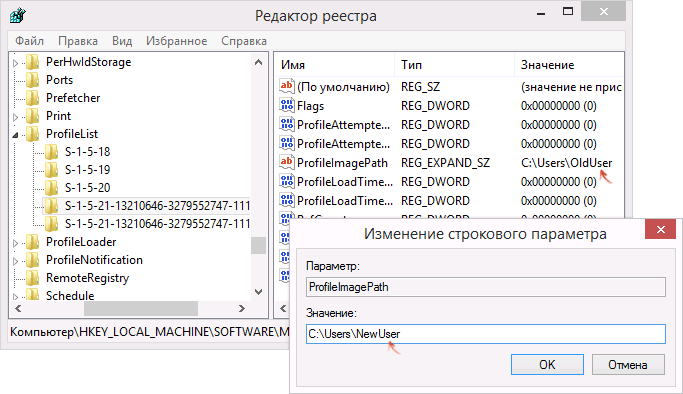Click the C:\Users\OldUser value cell
This screenshot has width=683, height=394.
point(566,163)
